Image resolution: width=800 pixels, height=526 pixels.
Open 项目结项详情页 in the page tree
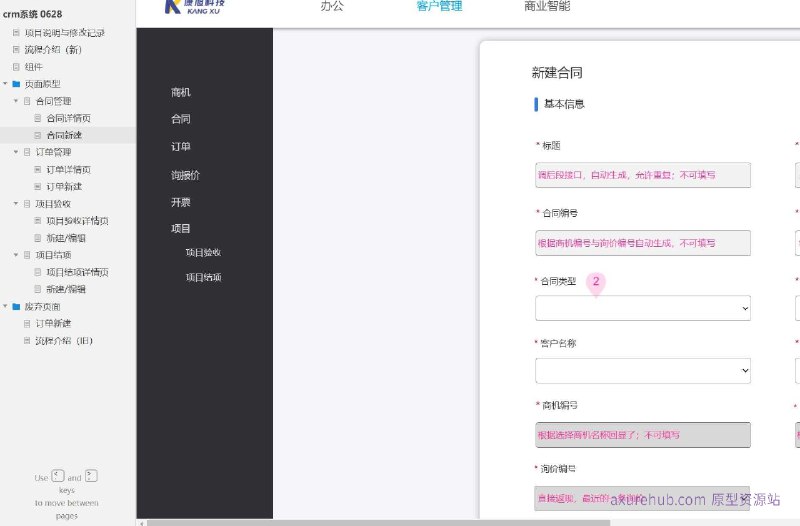(78, 272)
